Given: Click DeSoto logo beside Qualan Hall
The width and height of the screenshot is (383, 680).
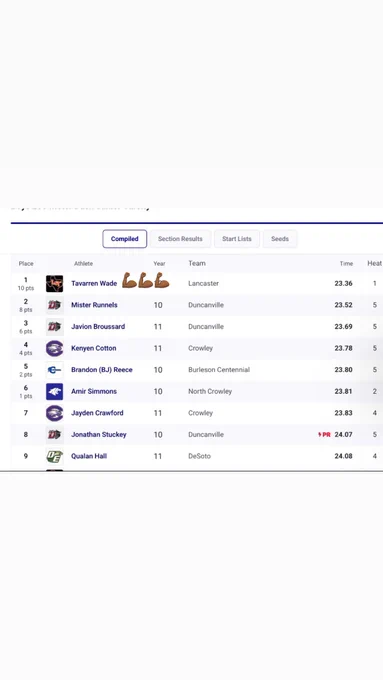Looking at the screenshot, I should point(55,456).
